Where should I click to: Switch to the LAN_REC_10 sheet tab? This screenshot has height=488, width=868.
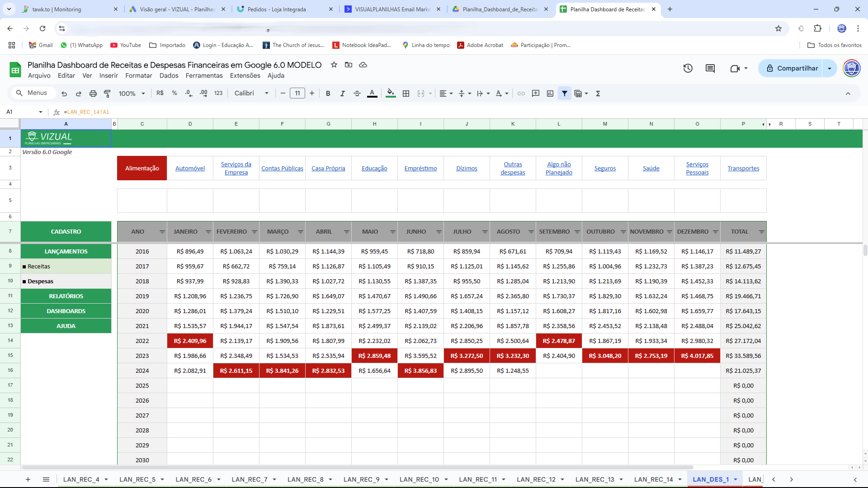(419, 479)
